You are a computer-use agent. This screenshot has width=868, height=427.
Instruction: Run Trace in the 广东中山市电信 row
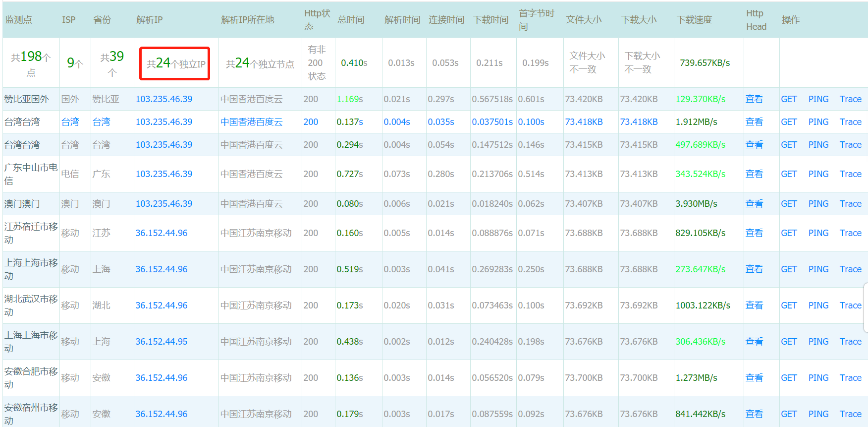851,174
